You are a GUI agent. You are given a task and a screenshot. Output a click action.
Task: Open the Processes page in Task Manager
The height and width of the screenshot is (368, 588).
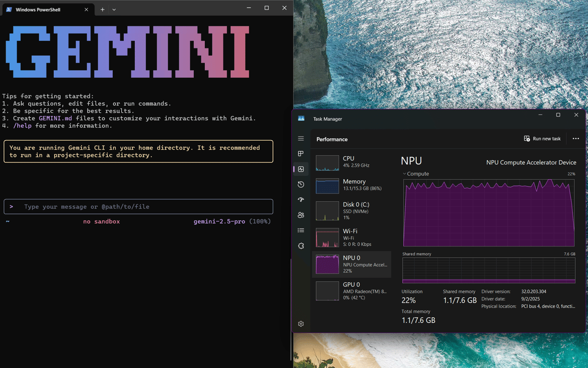tap(301, 154)
